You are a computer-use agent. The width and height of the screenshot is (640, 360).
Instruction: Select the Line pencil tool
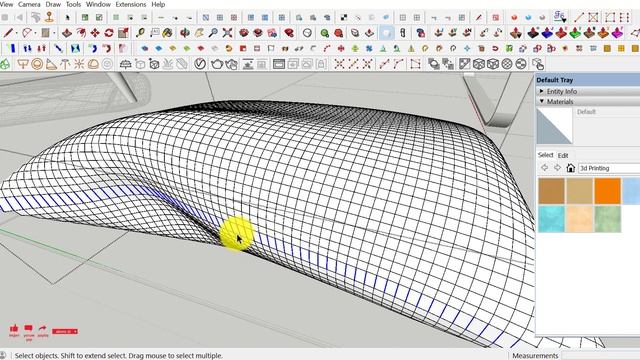click(8, 33)
